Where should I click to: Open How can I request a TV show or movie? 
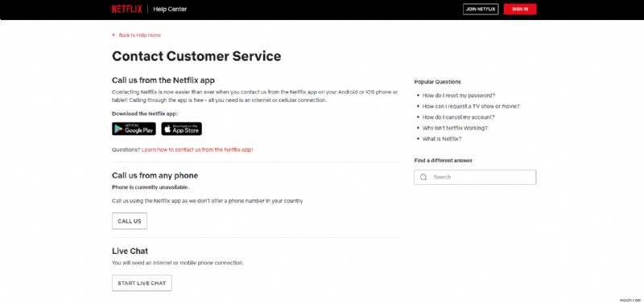pyautogui.click(x=471, y=106)
